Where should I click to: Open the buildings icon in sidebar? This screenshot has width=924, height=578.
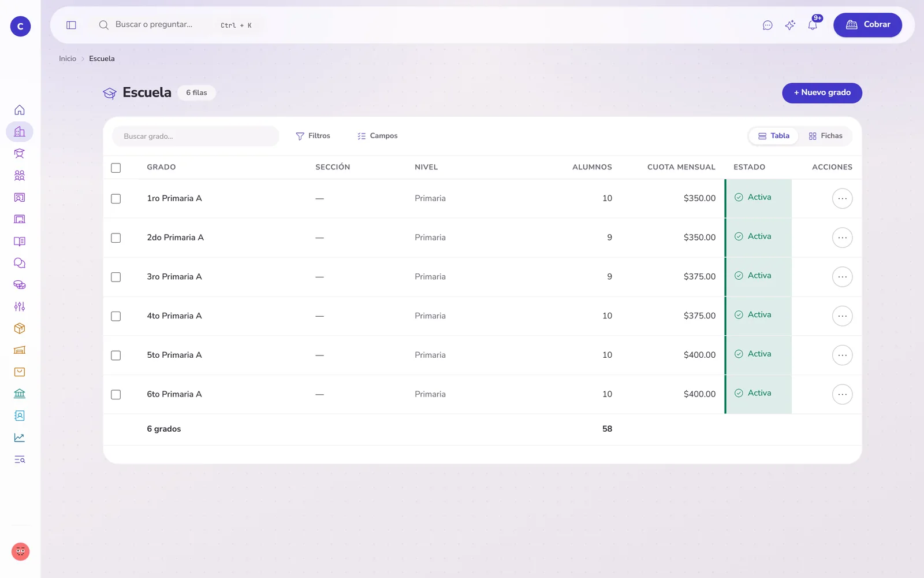20,132
